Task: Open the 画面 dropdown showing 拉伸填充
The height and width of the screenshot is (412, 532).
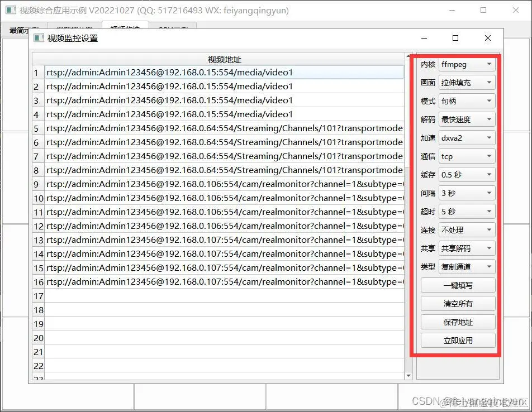Action: (467, 83)
